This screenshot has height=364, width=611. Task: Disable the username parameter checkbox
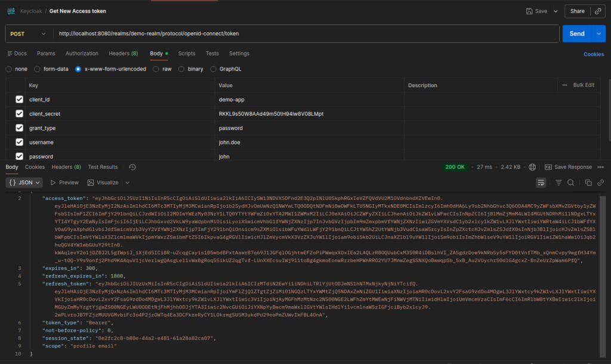point(20,142)
